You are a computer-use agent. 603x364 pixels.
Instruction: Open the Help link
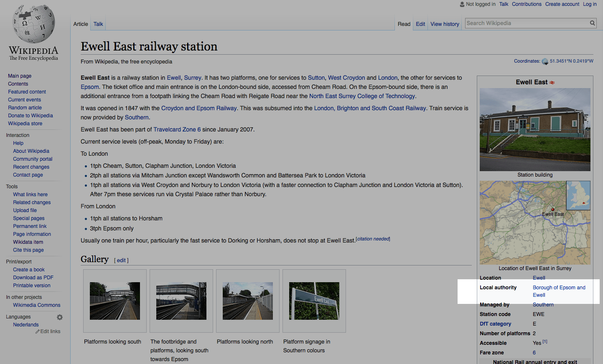tap(18, 143)
